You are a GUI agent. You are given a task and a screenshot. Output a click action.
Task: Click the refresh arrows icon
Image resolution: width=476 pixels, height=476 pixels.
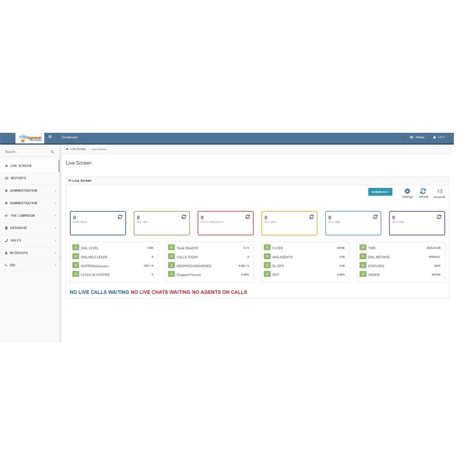[423, 191]
